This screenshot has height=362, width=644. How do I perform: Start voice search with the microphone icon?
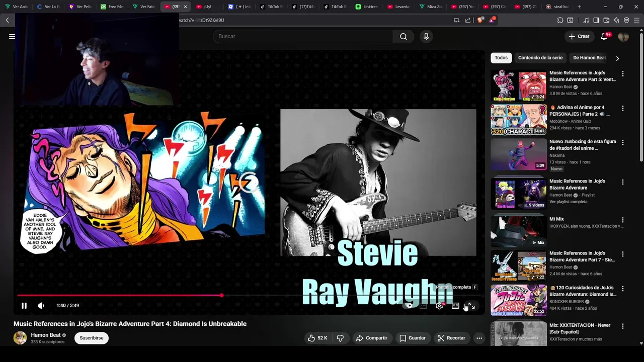click(x=426, y=36)
